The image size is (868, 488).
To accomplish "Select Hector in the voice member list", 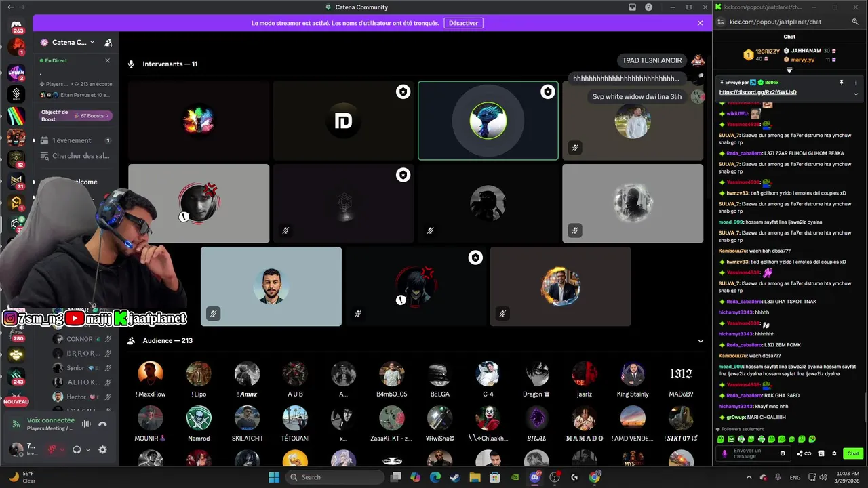I will pos(81,396).
